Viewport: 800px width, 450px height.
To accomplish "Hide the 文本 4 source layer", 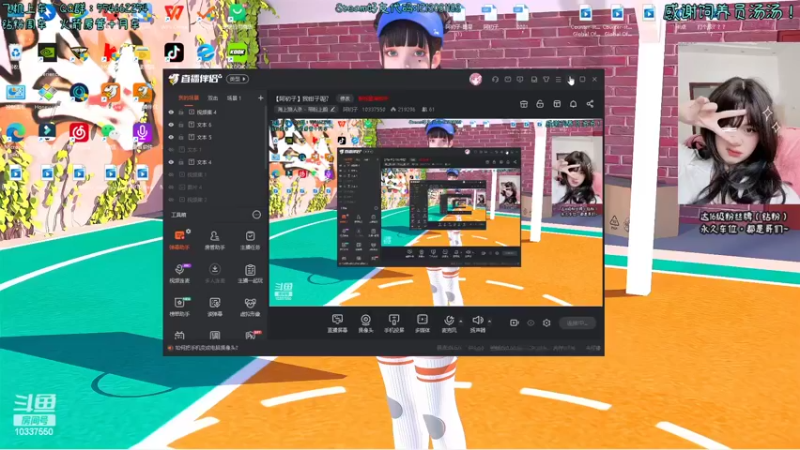I will [171, 162].
